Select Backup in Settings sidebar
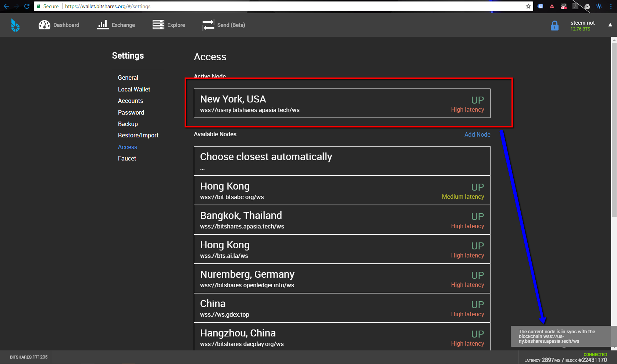The image size is (617, 364). pos(128,124)
